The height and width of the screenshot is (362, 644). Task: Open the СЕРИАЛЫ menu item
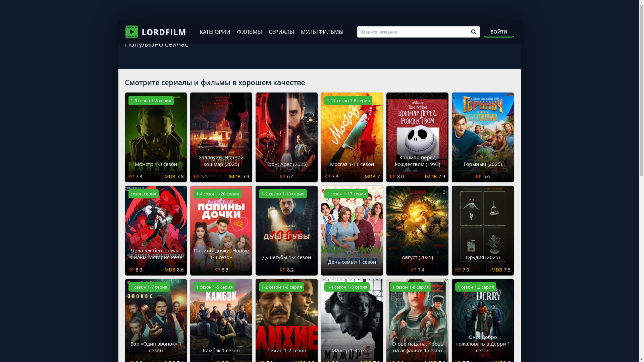(281, 32)
